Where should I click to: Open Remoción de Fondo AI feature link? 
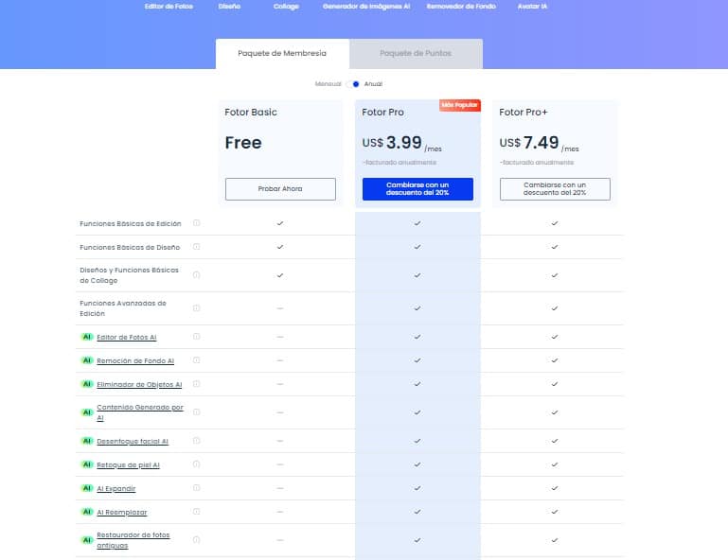(x=135, y=361)
